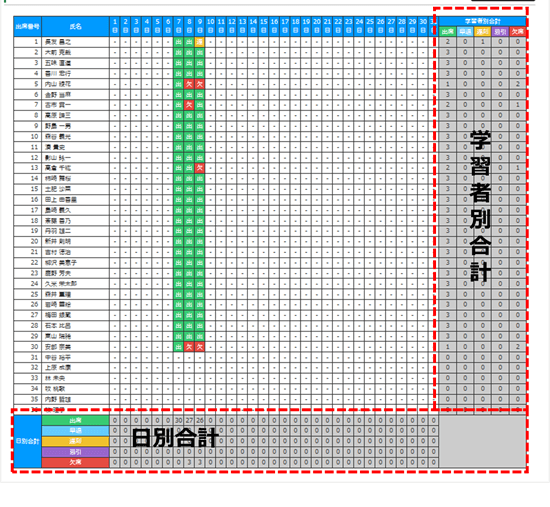
Task: Select yellow 遅刻 label in the daily totals
Action: [75, 441]
